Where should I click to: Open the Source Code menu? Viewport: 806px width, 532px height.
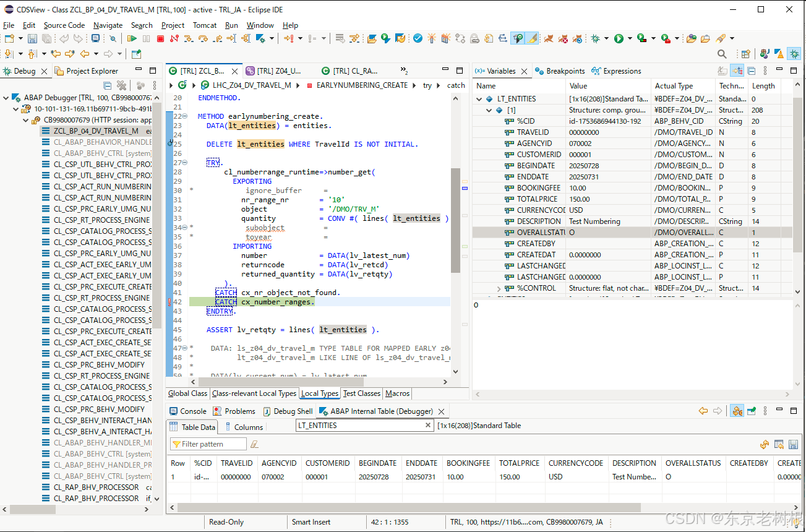click(x=64, y=25)
